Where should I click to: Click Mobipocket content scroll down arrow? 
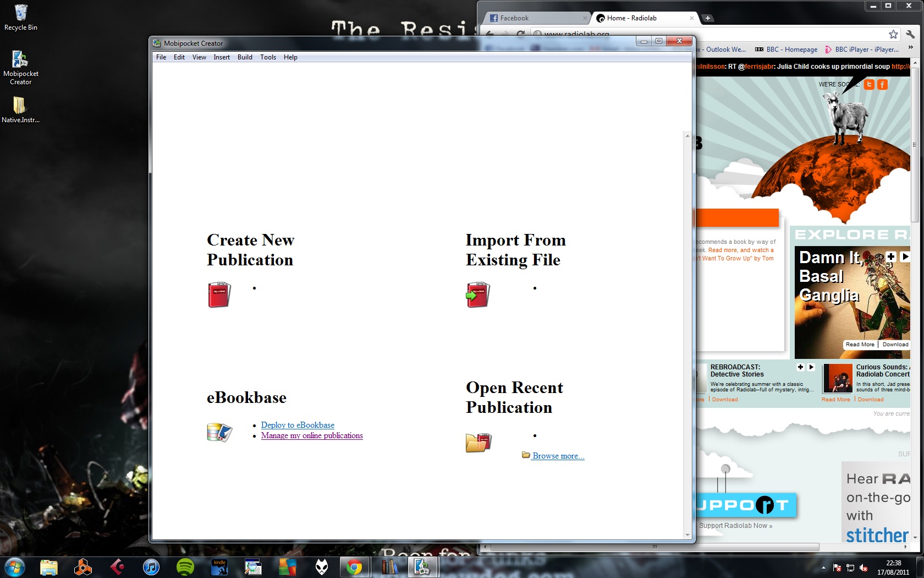pos(687,535)
